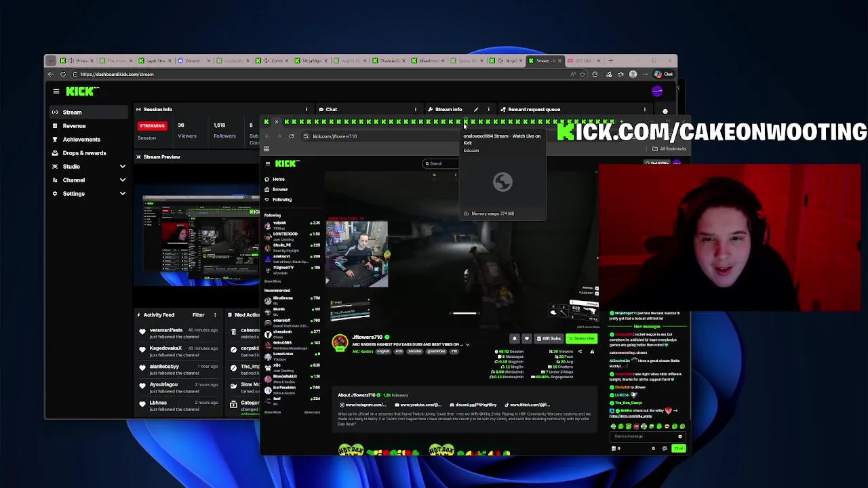Screen dimensions: 868x488
Task: Open the hamburger menu in the Kick dashboard
Action: 56,91
